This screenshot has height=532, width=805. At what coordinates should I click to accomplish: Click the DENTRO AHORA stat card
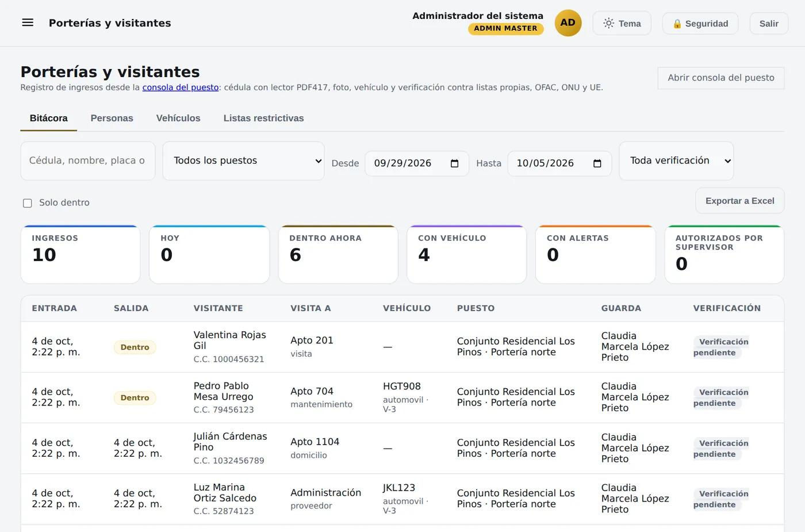[338, 254]
